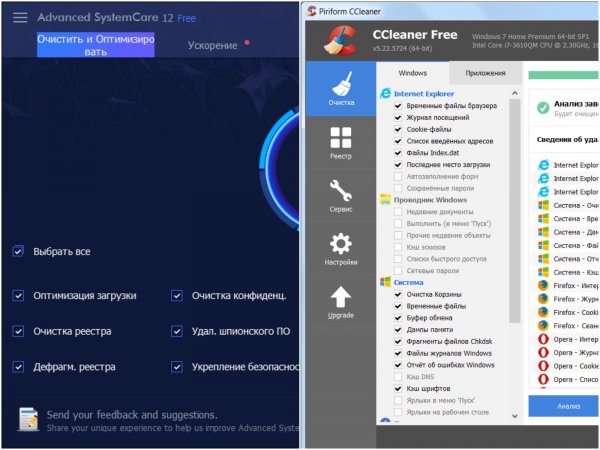The height and width of the screenshot is (450, 600).
Task: Select the Opera - Списо result icon
Action: [x=543, y=379]
